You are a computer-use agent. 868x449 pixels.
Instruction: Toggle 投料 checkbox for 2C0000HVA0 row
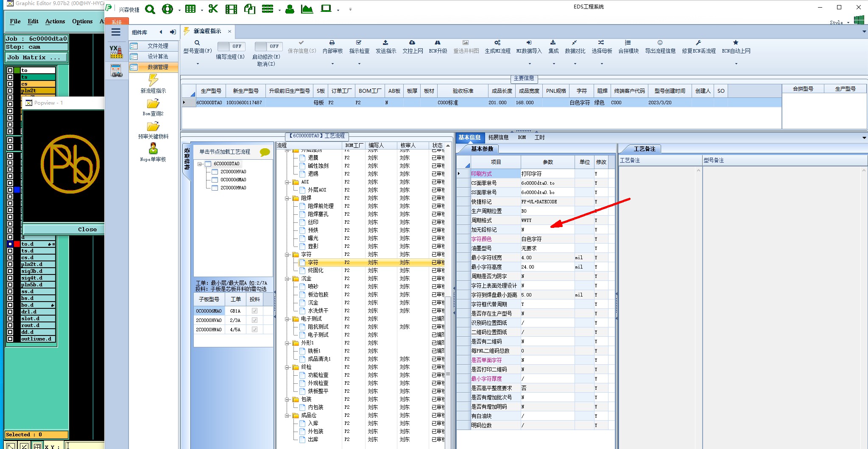click(254, 320)
